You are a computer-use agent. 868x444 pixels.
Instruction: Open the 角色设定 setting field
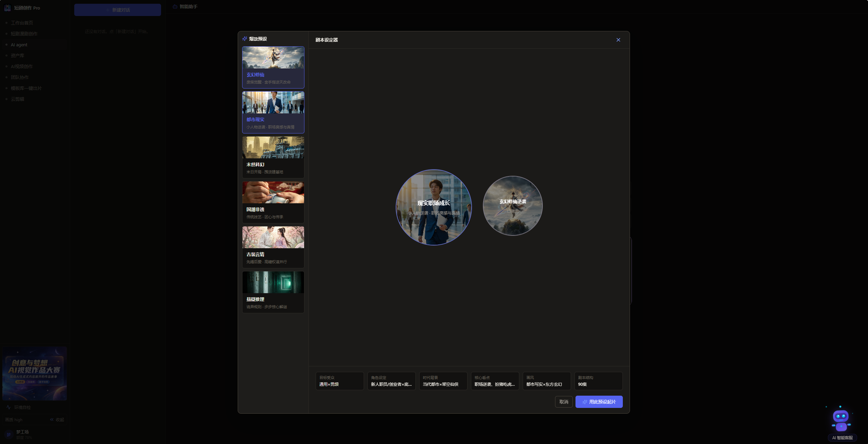(391, 381)
